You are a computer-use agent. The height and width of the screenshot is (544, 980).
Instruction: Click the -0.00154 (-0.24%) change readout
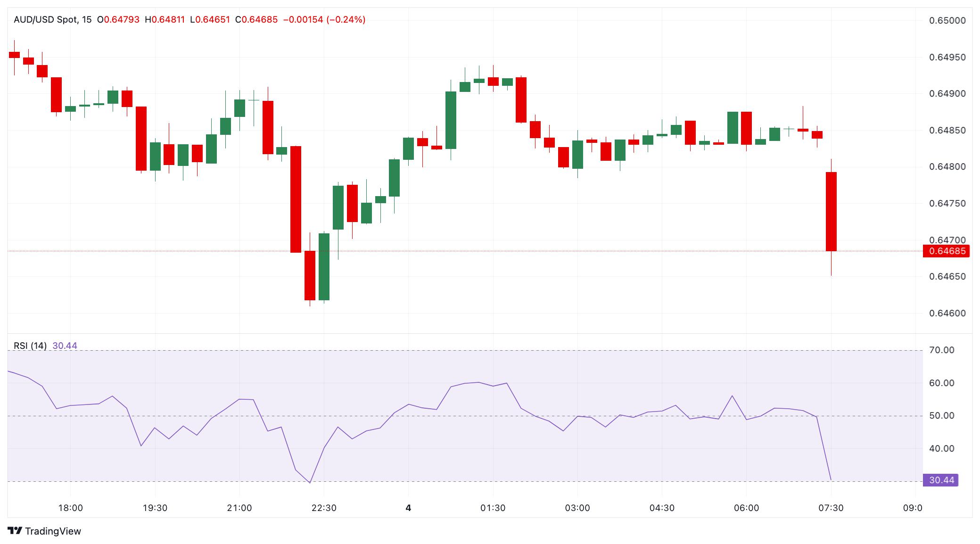324,20
